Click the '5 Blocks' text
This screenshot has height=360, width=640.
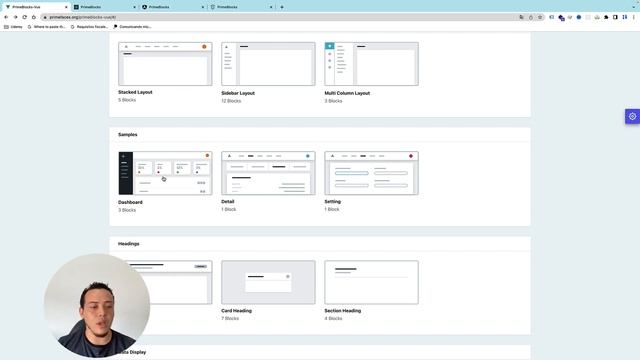pyautogui.click(x=127, y=100)
